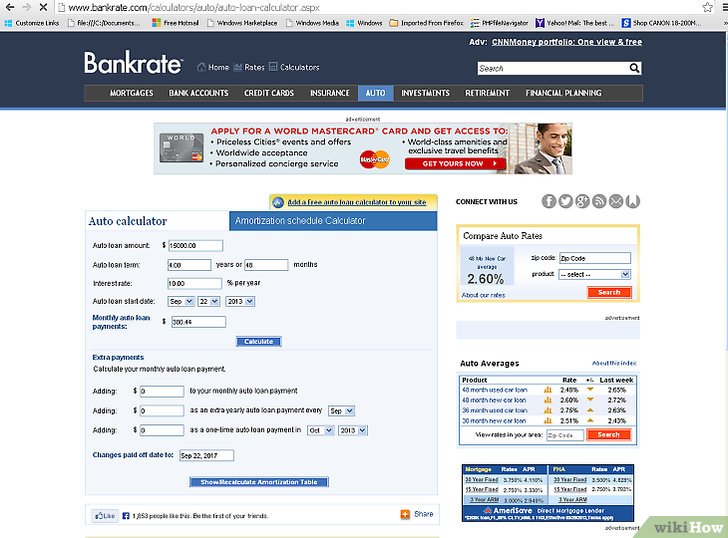Open the RSS feed icon
The image size is (728, 538).
599,201
